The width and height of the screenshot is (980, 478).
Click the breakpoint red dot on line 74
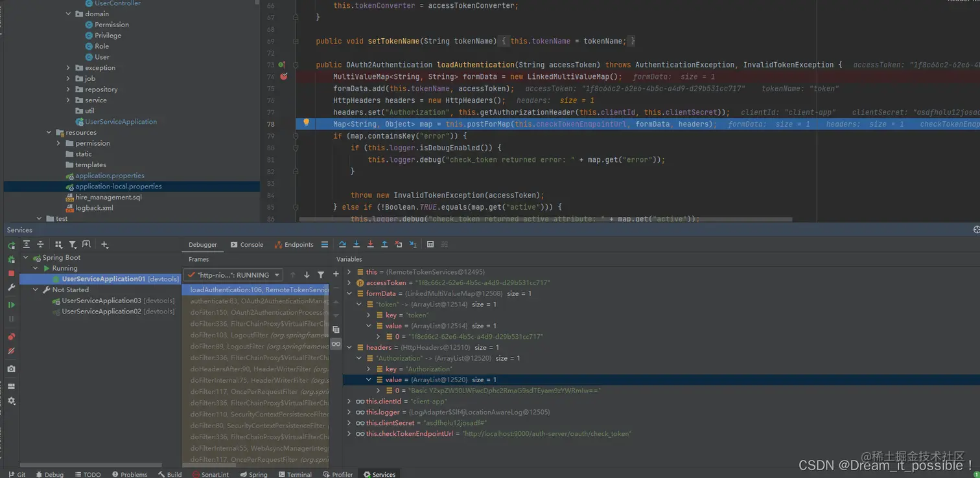(283, 76)
